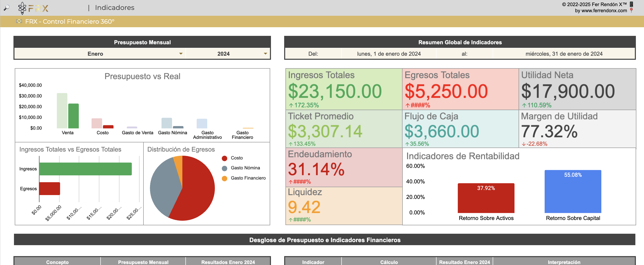Select the start date cell lunes, 1 de enero

coord(389,54)
